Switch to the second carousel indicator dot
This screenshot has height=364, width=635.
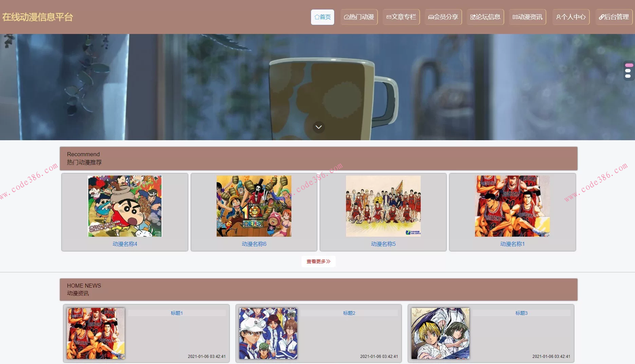tap(628, 71)
